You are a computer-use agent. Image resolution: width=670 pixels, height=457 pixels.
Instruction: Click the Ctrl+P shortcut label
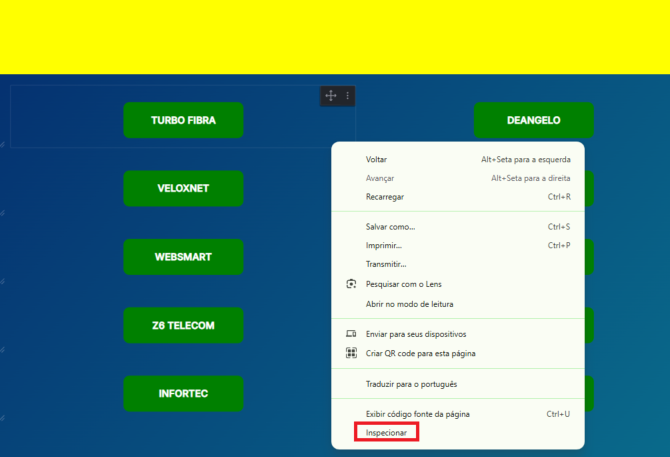[559, 246]
